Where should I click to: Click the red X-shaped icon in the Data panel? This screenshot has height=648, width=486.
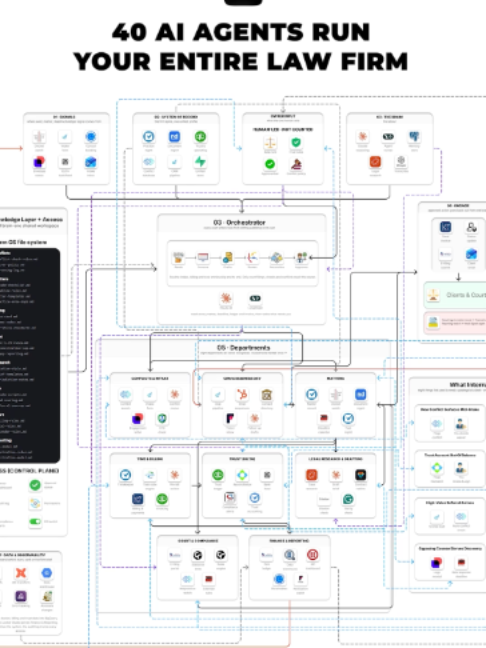pyautogui.click(x=21, y=573)
